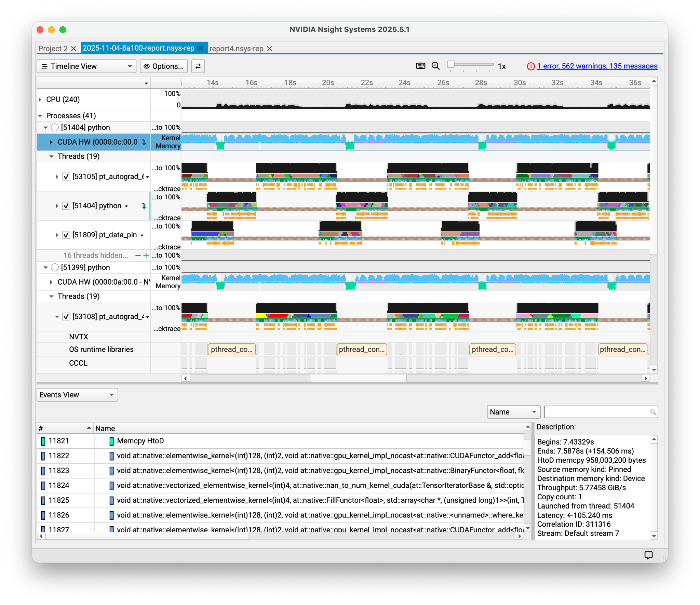The width and height of the screenshot is (700, 605).
Task: Click the red minus to hide more threads
Action: pyautogui.click(x=138, y=255)
